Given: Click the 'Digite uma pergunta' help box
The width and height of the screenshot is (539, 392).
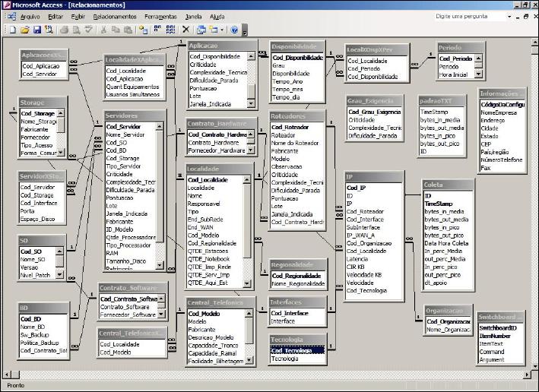Looking at the screenshot, I should [470, 16].
